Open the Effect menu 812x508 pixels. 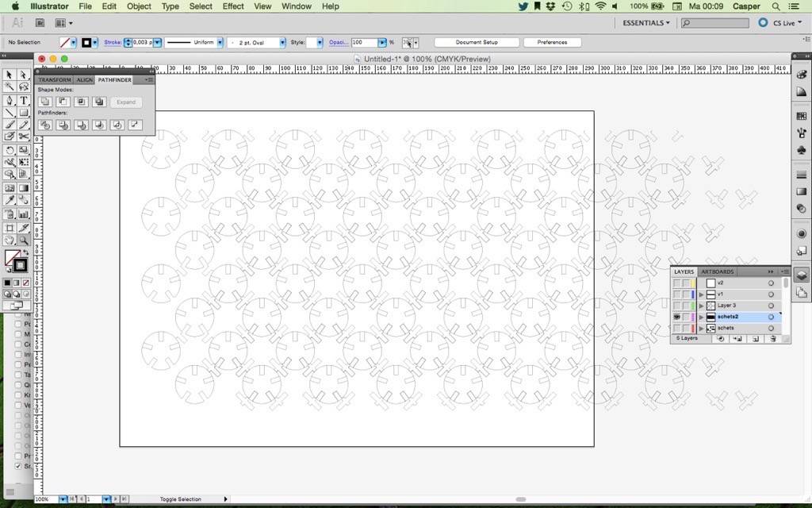tap(233, 6)
